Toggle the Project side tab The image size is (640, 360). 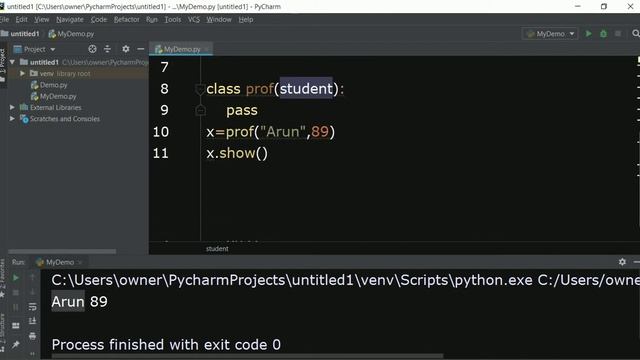point(2,64)
